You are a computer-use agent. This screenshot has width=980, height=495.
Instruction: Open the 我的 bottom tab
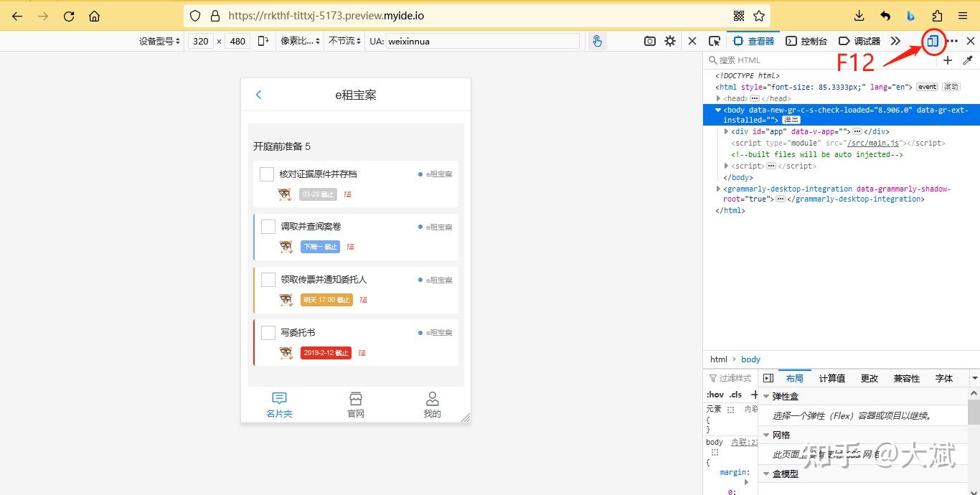tap(432, 405)
